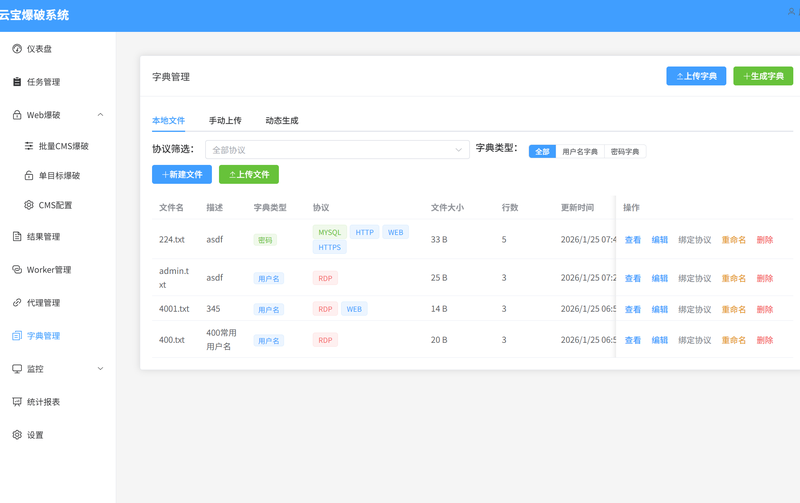The height and width of the screenshot is (503, 800).
Task: Collapse the Web爆破 sidebar submenu
Action: [x=100, y=115]
